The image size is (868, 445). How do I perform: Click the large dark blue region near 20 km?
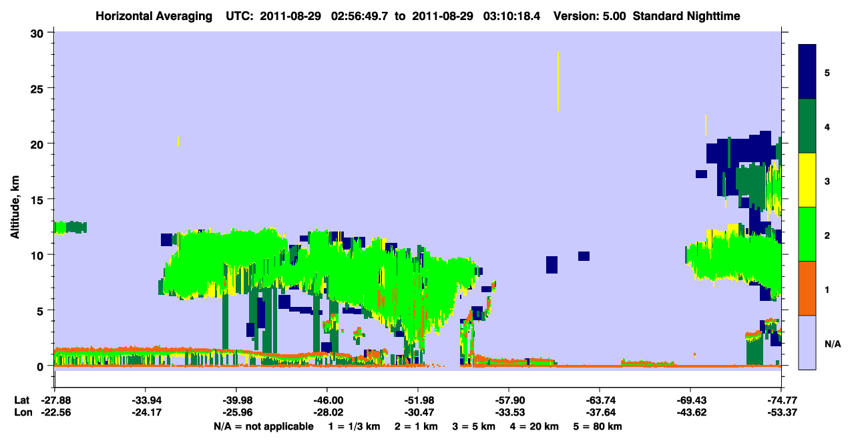point(741,150)
